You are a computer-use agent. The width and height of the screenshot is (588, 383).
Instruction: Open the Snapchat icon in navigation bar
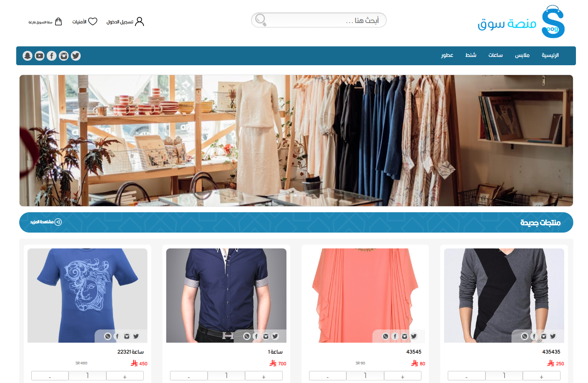click(x=28, y=56)
